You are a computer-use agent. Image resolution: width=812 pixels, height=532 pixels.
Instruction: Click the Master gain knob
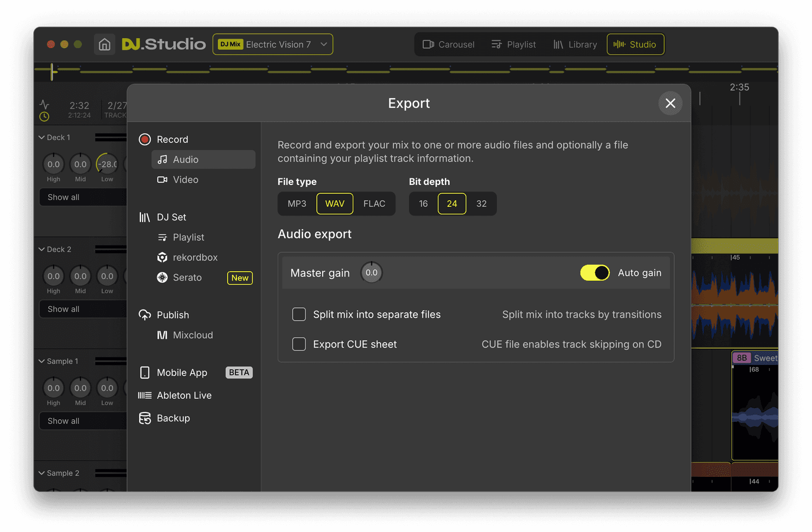371,272
